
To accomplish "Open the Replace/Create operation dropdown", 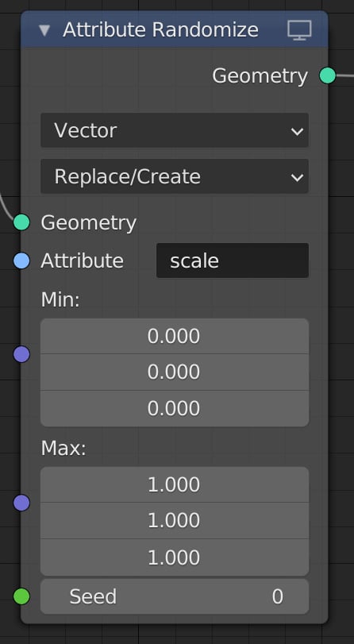I will tap(175, 176).
